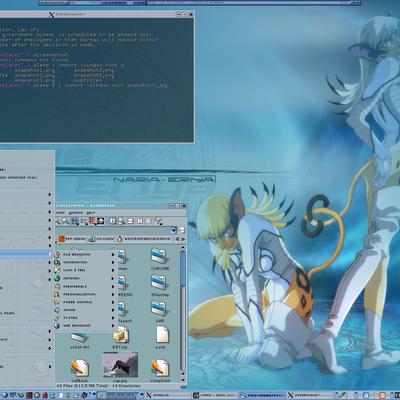Viewport: 400px width, 400px height.
Task: Click the green checkmark system tray icon
Action: click(341, 395)
